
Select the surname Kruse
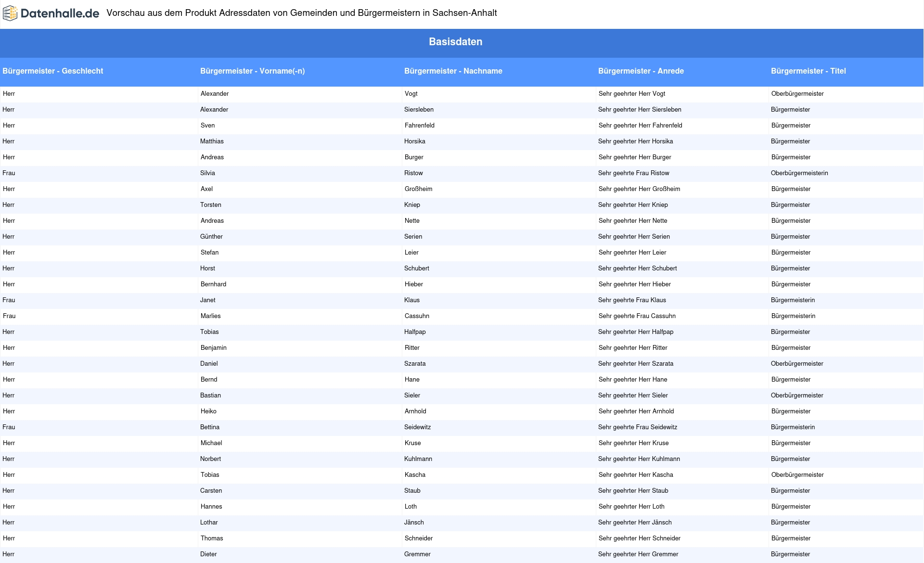click(412, 443)
